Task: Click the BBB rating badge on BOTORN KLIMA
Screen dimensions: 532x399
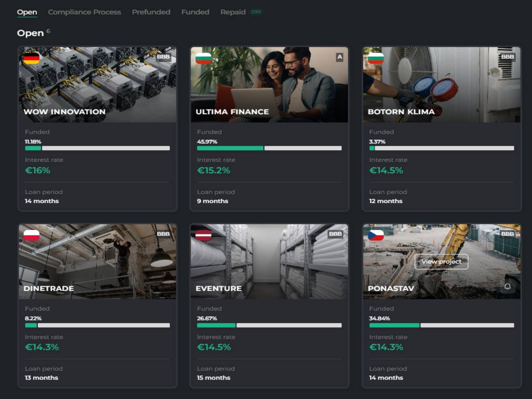Action: (507, 57)
